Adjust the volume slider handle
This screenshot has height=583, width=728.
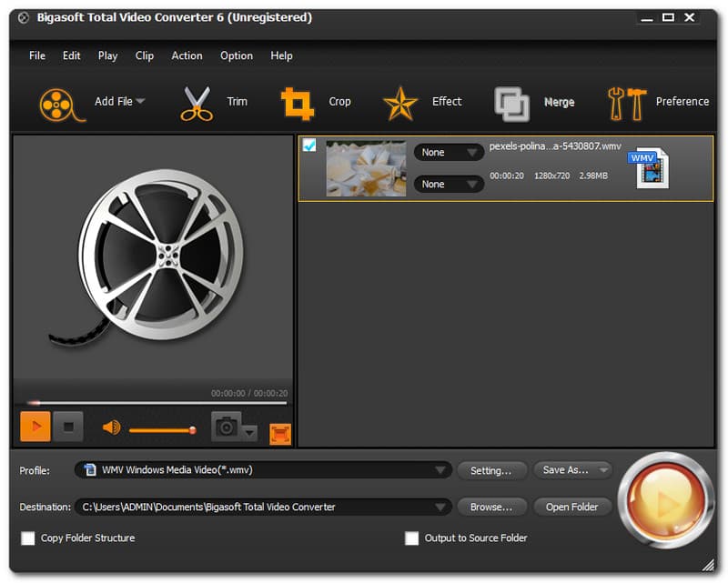193,431
